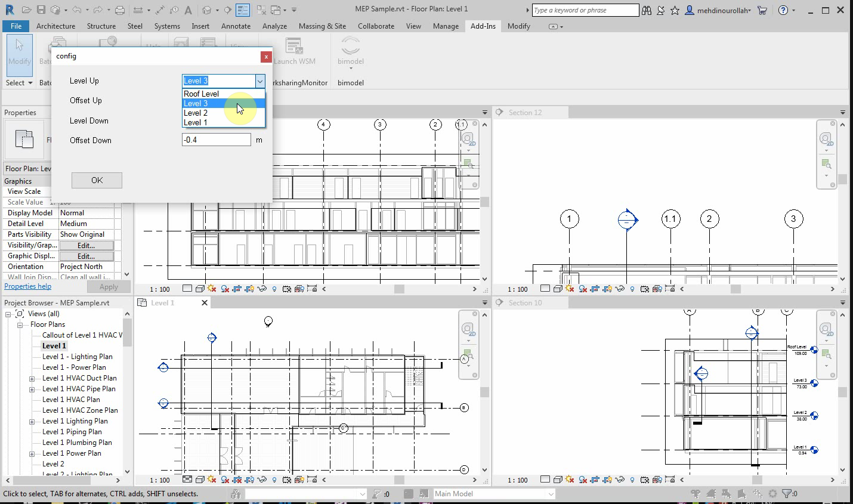Click the Save icon in quick access toolbar
The height and width of the screenshot is (504, 853).
41,10
